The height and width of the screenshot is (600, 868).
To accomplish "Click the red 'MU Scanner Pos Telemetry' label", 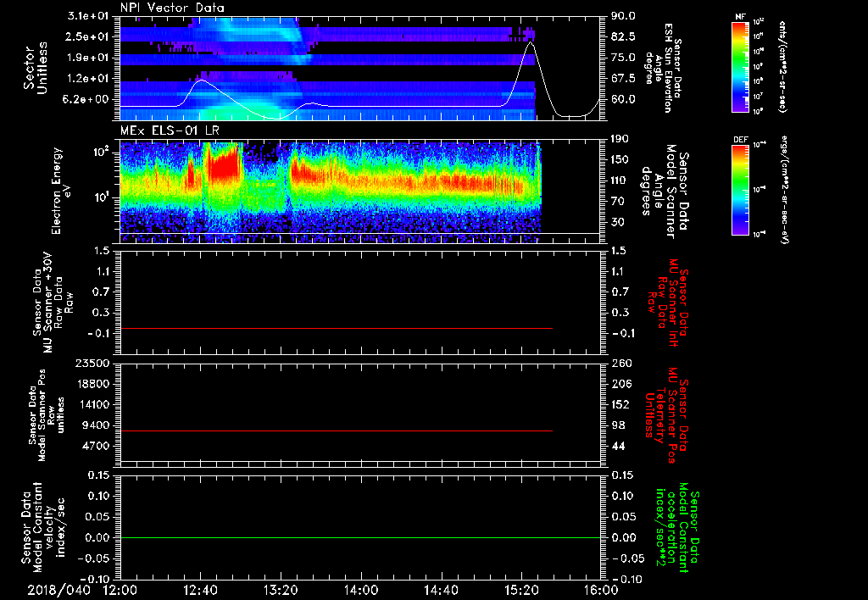I will pyautogui.click(x=666, y=416).
